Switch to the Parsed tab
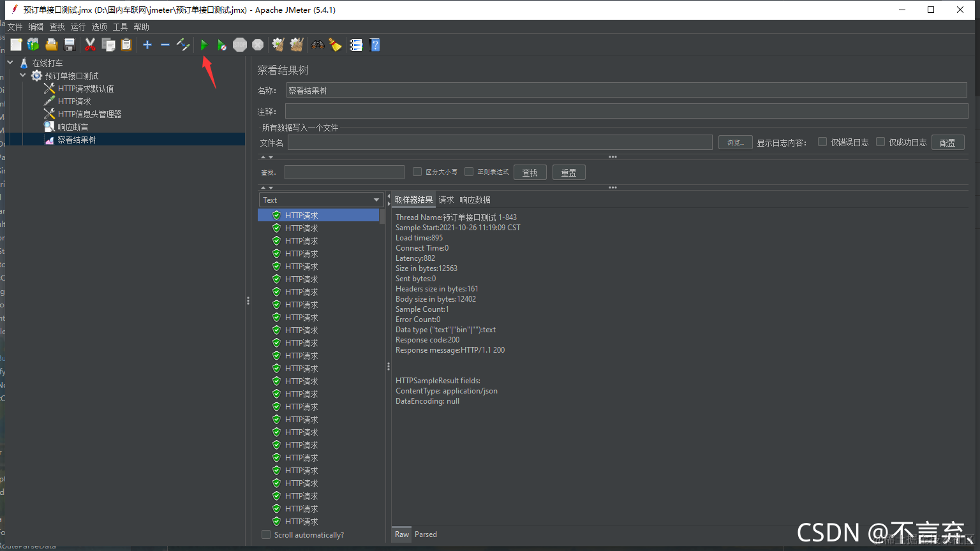The height and width of the screenshot is (551, 980). (x=426, y=534)
